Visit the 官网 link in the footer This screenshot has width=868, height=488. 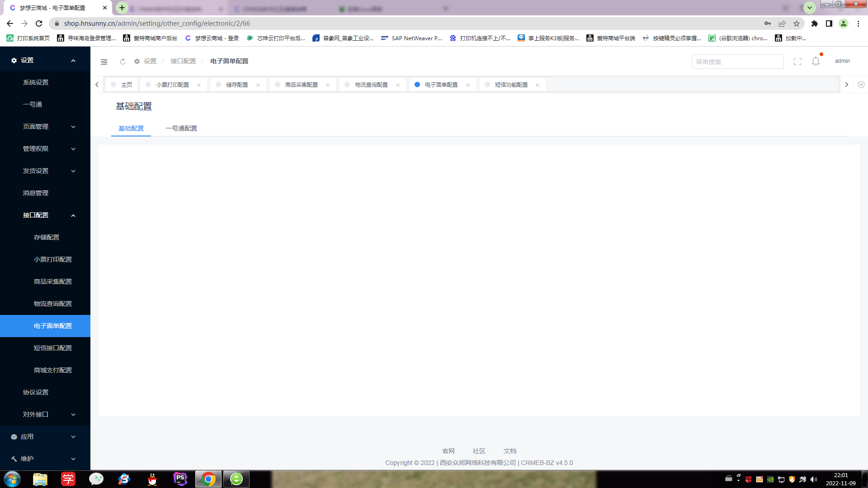449,450
